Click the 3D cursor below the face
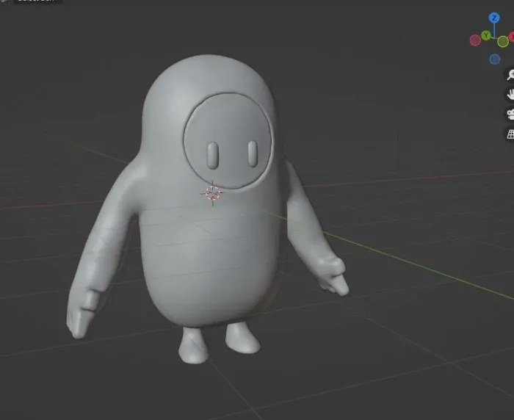The height and width of the screenshot is (420, 514). point(212,193)
